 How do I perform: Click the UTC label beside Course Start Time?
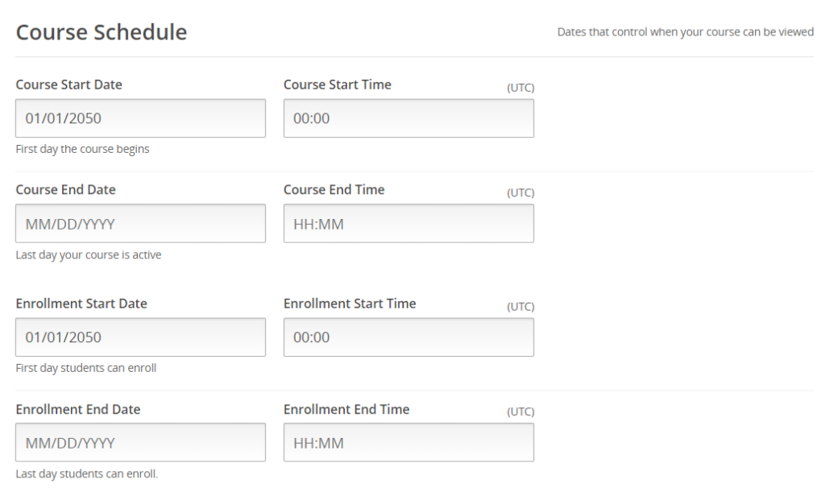click(520, 88)
